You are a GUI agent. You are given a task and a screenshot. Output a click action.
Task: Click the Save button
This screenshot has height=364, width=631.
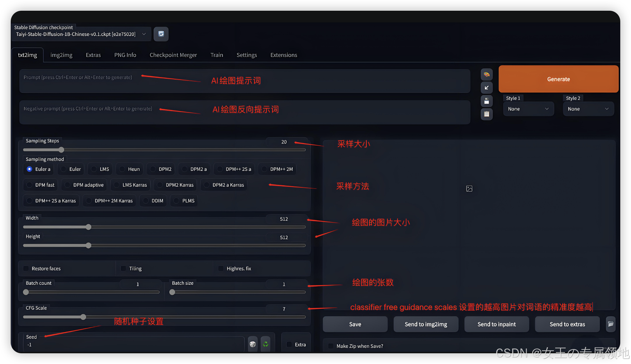(355, 324)
